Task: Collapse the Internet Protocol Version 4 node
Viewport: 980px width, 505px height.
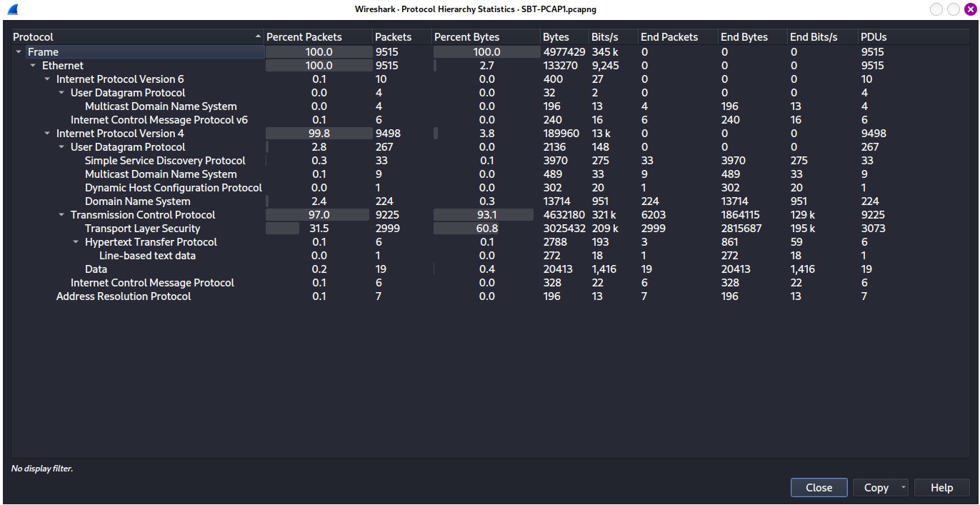Action: tap(47, 134)
